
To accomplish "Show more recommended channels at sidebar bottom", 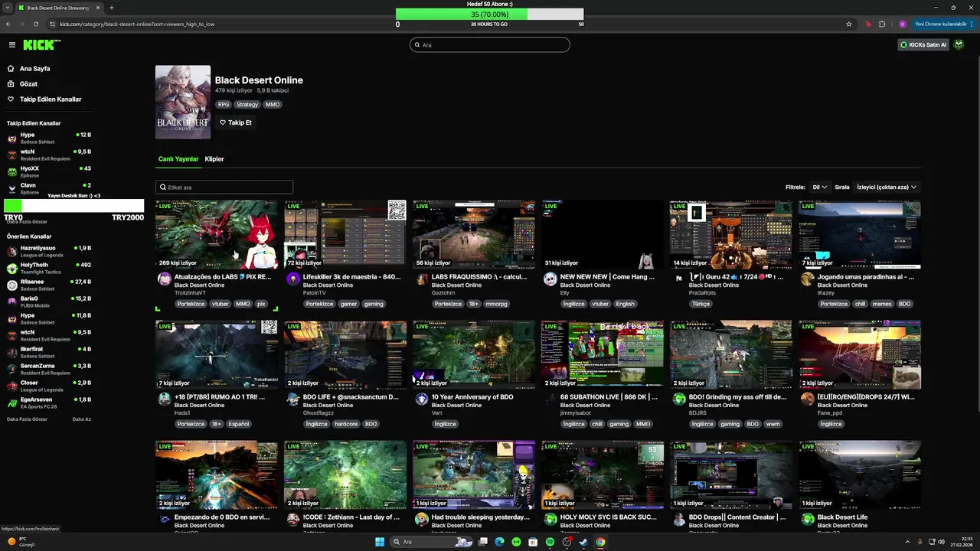I will tap(27, 419).
